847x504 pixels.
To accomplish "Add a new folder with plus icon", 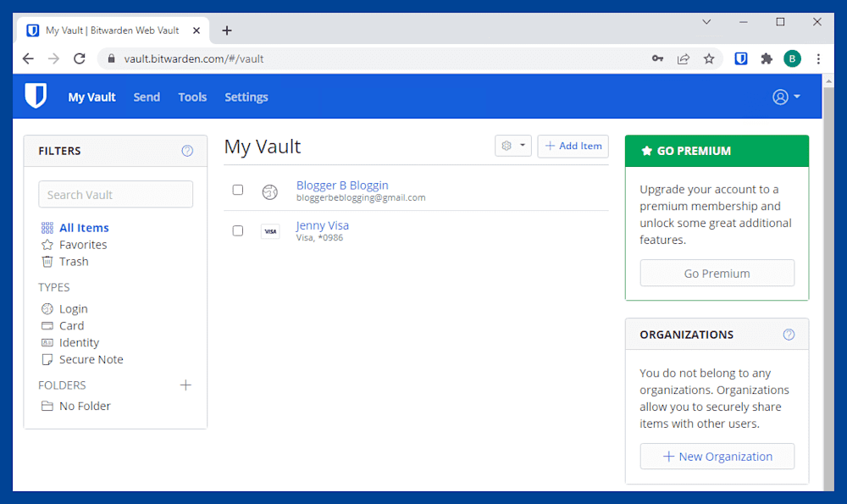I will point(185,385).
